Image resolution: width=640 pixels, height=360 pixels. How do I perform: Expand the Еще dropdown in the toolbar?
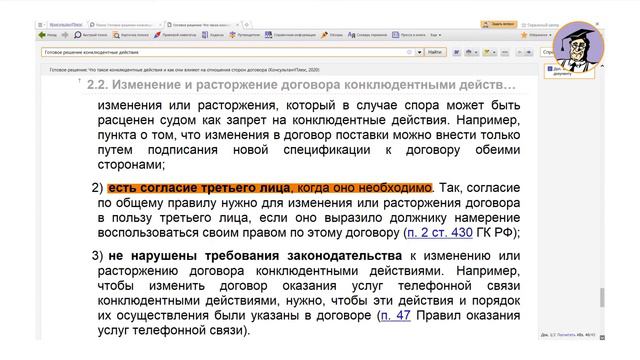(x=436, y=35)
